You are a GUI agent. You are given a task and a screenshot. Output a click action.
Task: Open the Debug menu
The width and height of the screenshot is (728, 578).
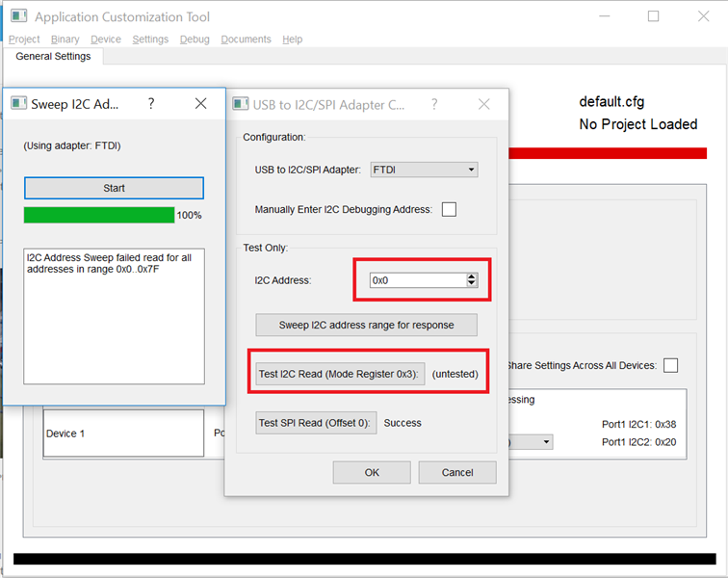(x=195, y=39)
